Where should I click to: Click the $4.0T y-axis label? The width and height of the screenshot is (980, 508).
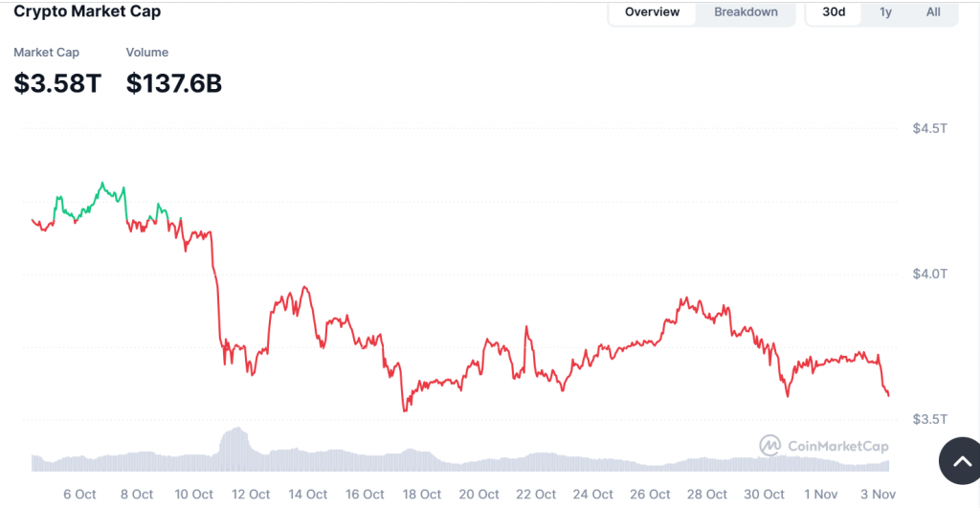[x=929, y=274]
